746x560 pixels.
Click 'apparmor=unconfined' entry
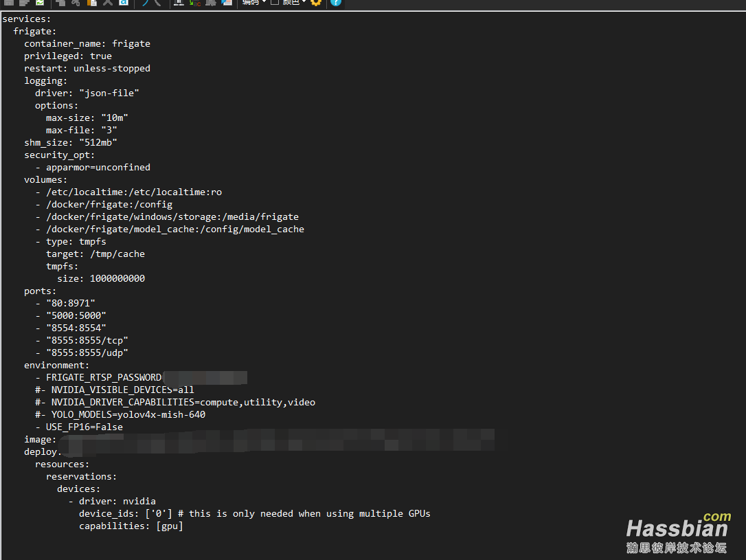coord(98,168)
